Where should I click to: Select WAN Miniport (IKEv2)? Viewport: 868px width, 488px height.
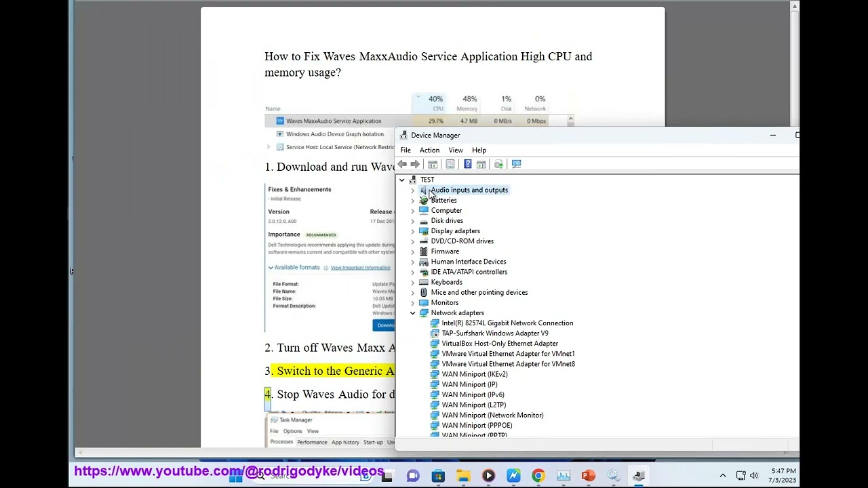point(475,374)
